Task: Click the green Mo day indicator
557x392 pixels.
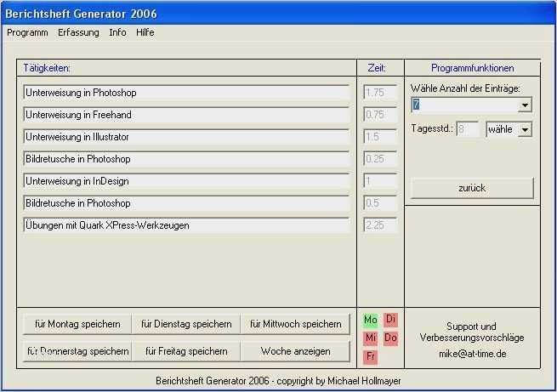Action: tap(371, 320)
